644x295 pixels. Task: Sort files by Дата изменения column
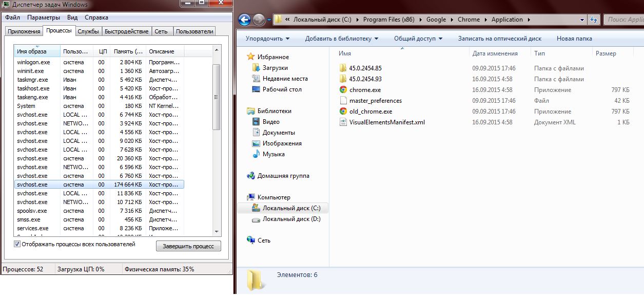[x=500, y=53]
